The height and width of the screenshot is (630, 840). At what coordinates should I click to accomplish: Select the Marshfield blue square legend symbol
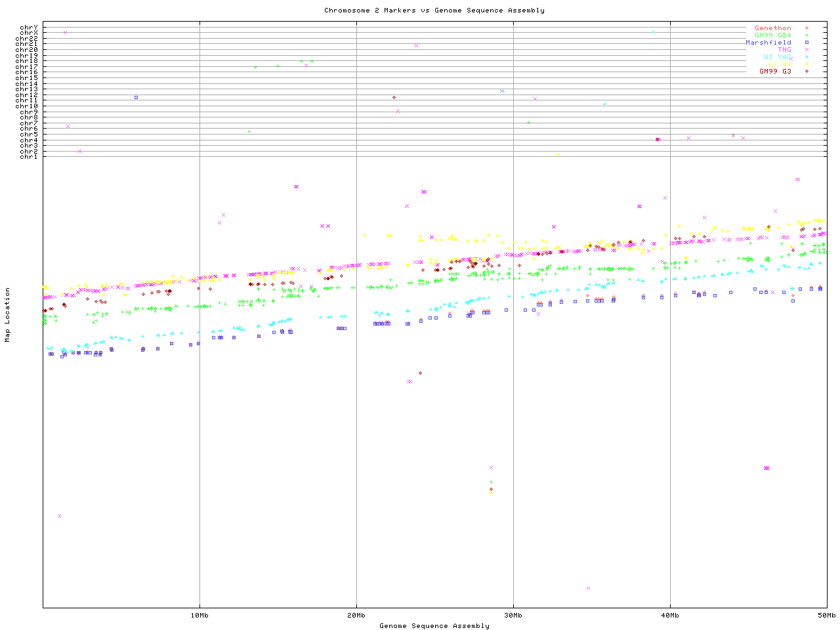[807, 43]
